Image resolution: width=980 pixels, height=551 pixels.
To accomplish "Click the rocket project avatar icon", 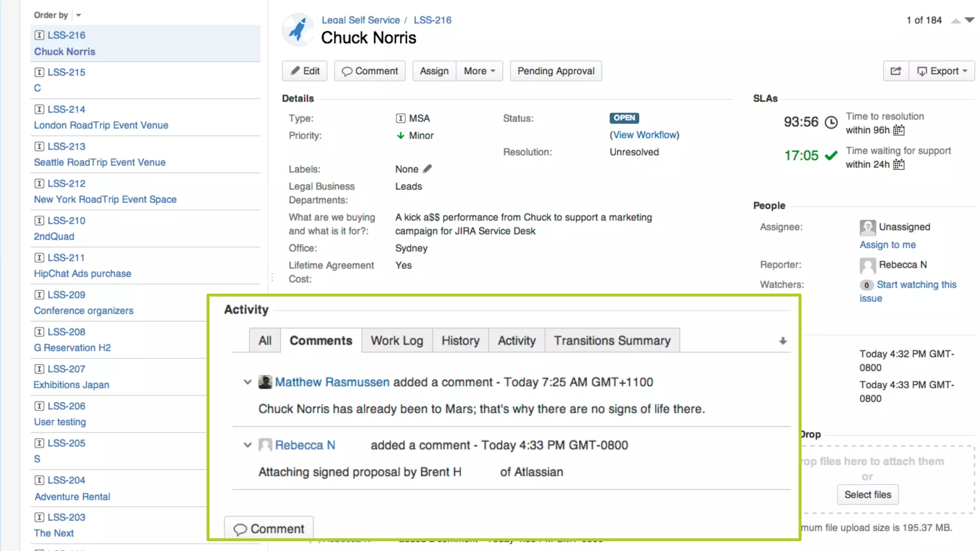I will [298, 30].
